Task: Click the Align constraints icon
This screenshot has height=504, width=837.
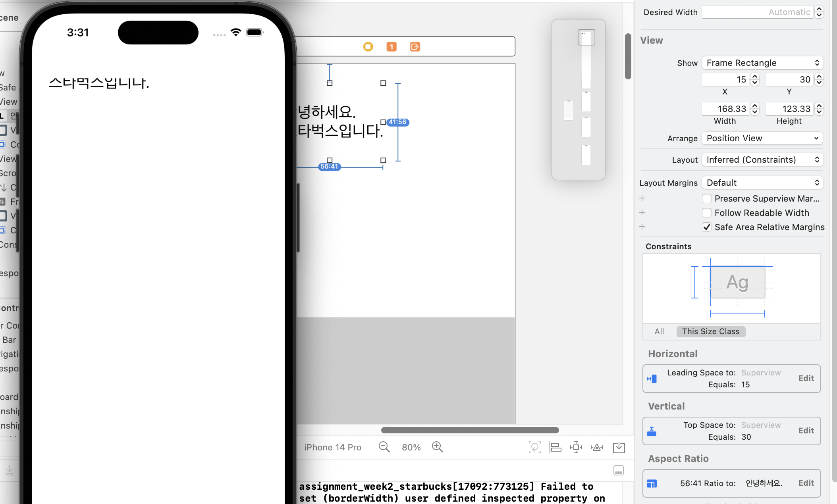Action: [555, 447]
